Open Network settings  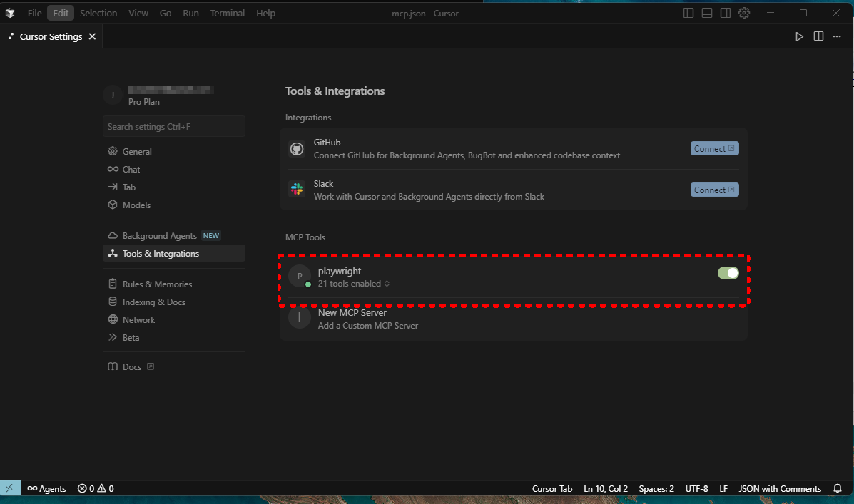(x=174, y=320)
